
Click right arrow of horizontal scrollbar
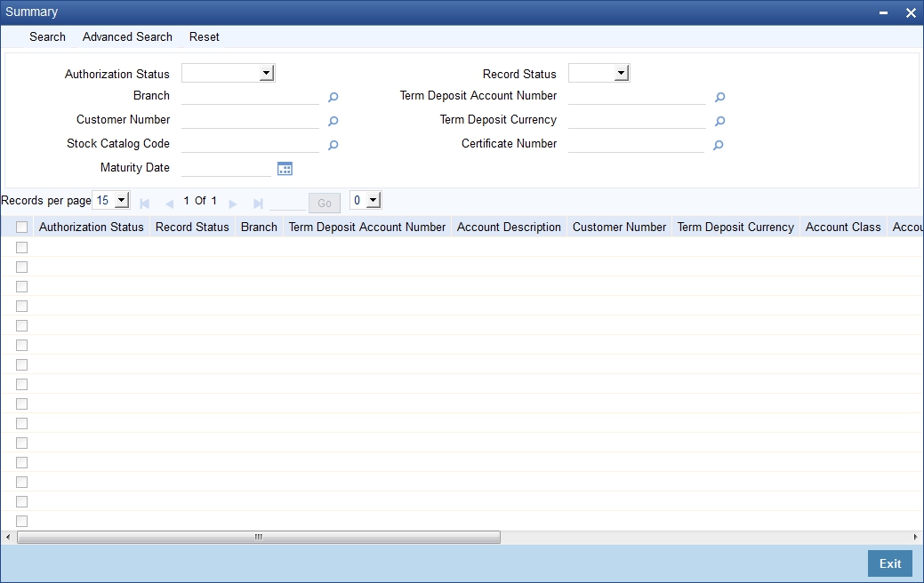pyautogui.click(x=915, y=537)
